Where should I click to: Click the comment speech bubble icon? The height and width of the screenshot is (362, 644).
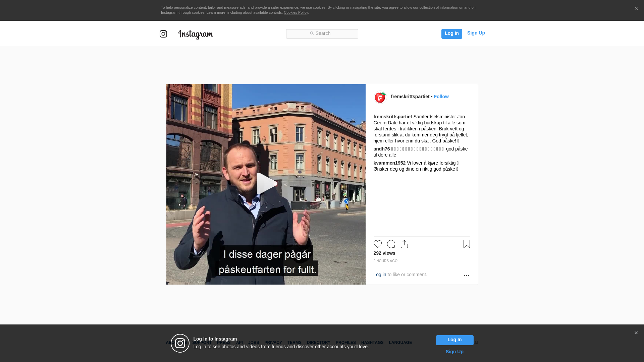point(391,244)
